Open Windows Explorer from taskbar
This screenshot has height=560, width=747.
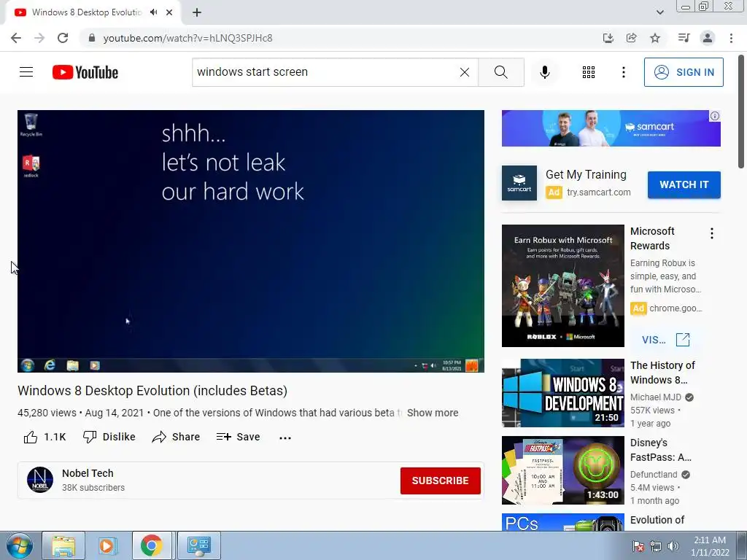pyautogui.click(x=63, y=545)
